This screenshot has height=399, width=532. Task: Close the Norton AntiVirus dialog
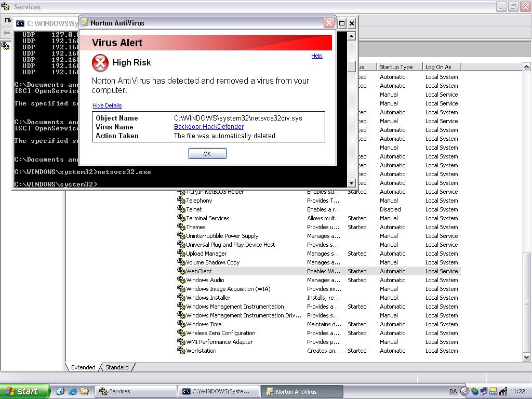point(329,23)
